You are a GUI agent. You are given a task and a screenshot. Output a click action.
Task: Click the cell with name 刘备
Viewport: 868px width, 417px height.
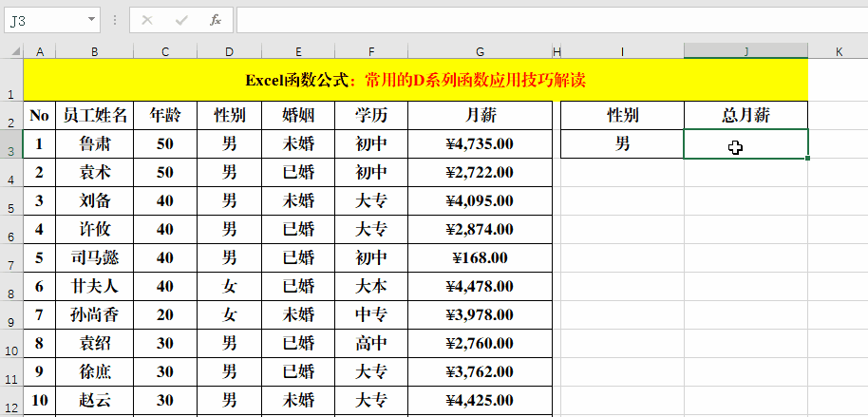pos(95,201)
